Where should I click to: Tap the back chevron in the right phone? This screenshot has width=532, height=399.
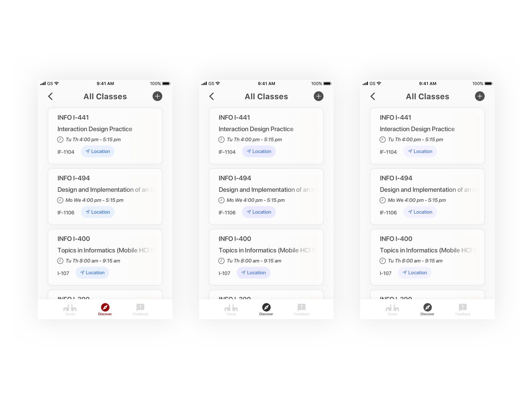tap(373, 96)
